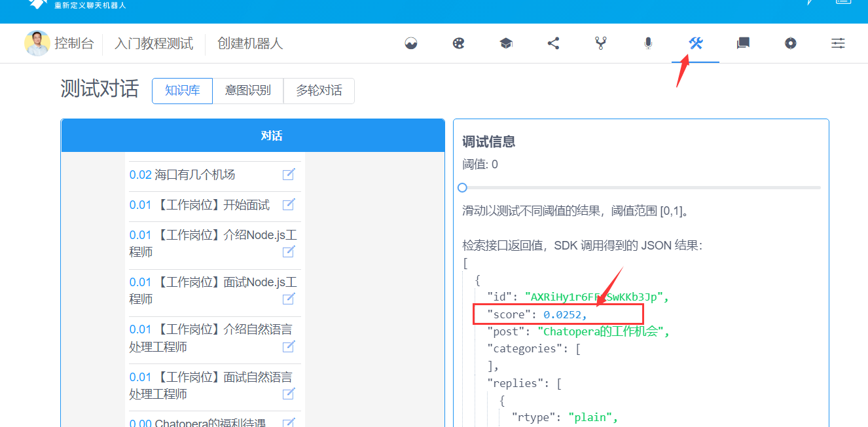This screenshot has height=427, width=868.
Task: Select the 【工作岗位】开始面试 question text
Action: coord(212,205)
